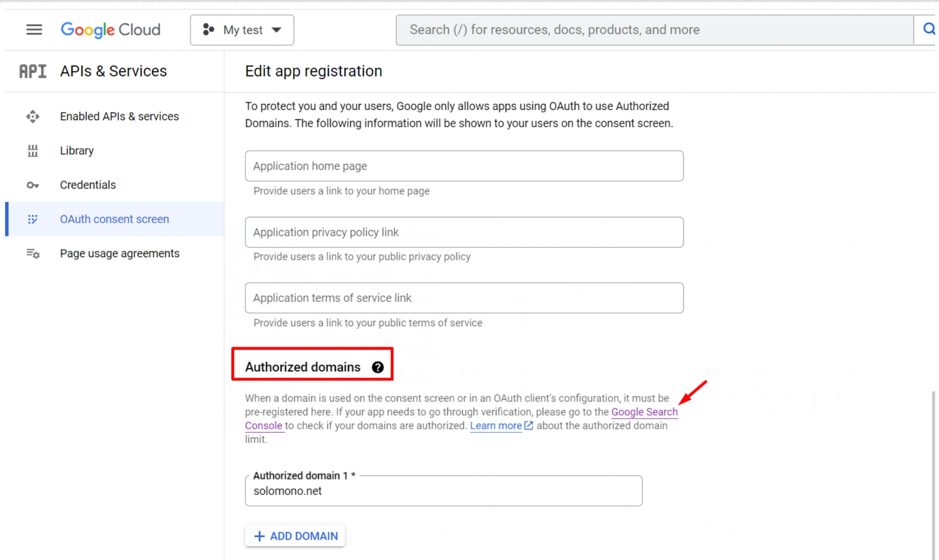Click the Enabled APIs & services icon
This screenshot has height=560, width=939.
(32, 116)
